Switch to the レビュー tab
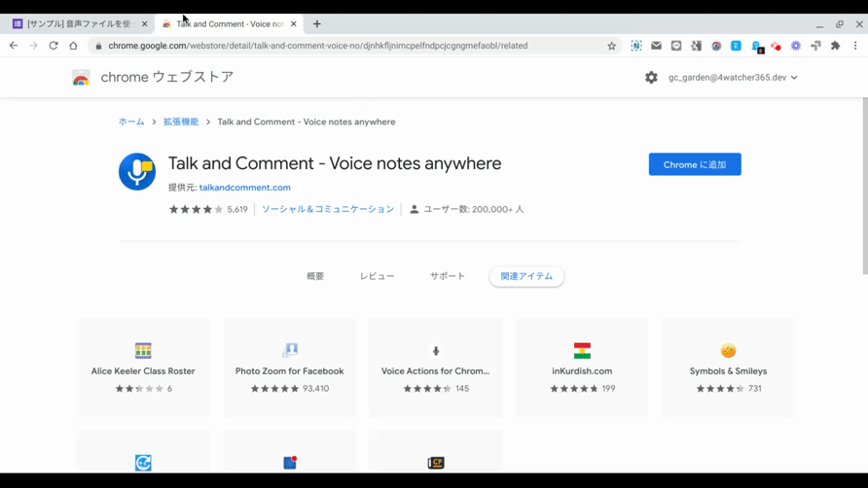The image size is (868, 488). (x=377, y=276)
